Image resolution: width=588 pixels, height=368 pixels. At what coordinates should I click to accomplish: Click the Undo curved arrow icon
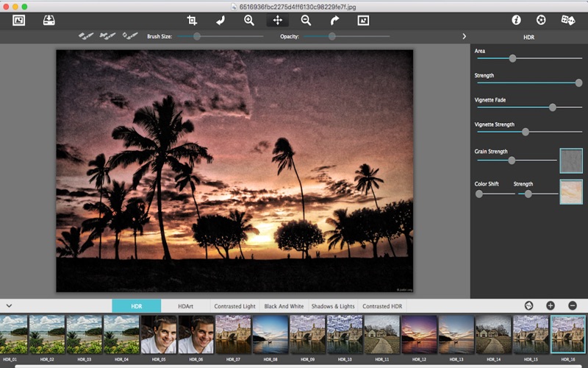[x=220, y=21]
